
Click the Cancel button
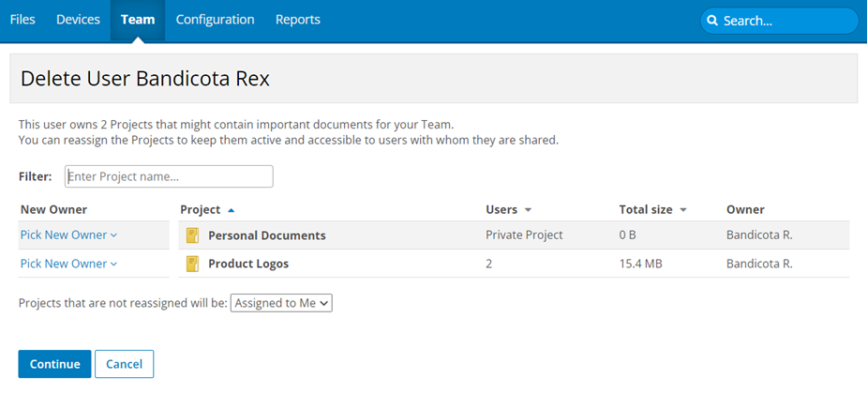124,364
